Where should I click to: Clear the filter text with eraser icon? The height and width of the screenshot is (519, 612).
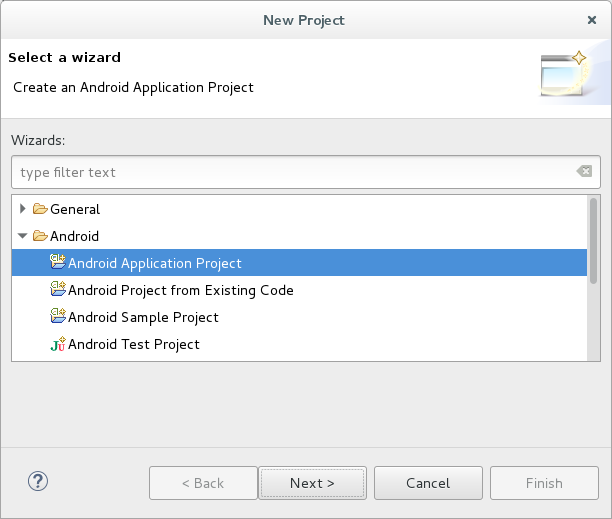(x=584, y=171)
